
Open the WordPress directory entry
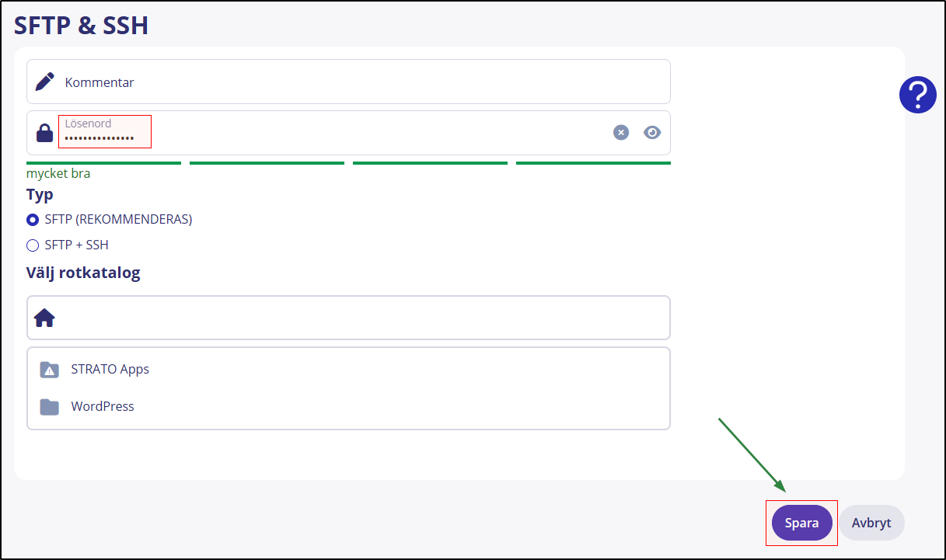tap(103, 406)
